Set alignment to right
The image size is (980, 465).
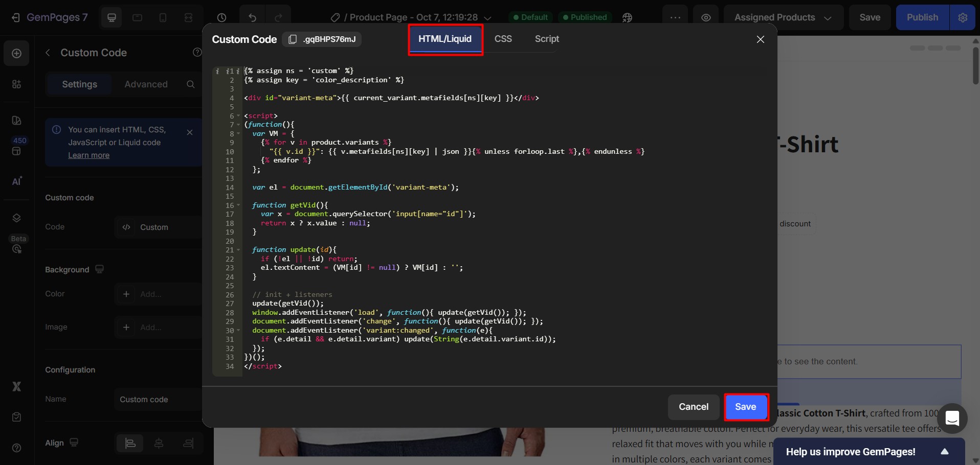coord(188,443)
